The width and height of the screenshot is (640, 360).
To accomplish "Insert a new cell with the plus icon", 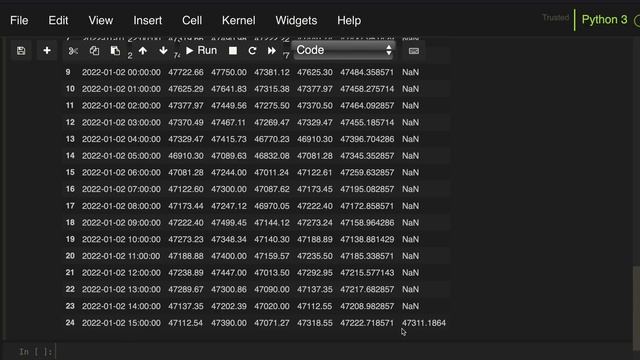I will coord(47,51).
